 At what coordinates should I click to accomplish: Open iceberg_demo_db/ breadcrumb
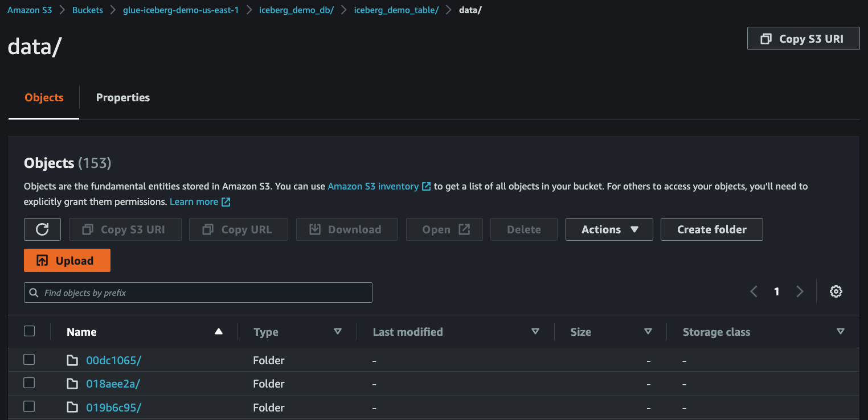tap(296, 10)
